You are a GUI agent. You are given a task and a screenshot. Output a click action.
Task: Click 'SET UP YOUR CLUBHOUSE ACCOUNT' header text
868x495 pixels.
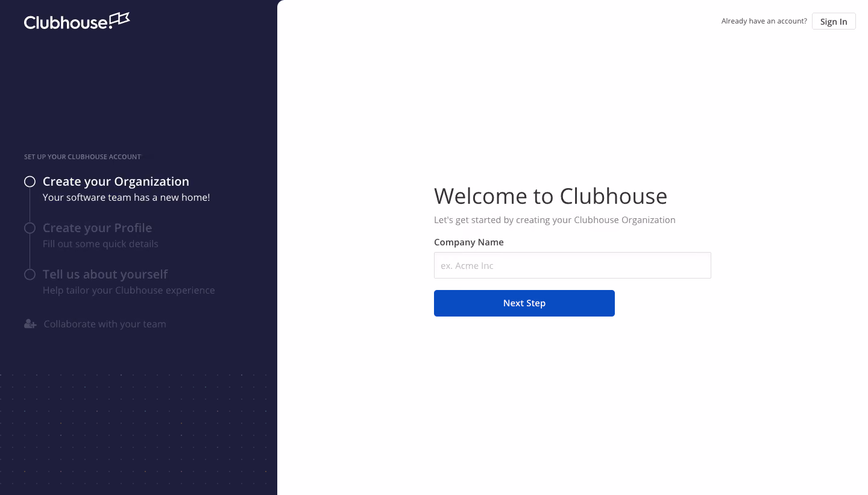(83, 157)
